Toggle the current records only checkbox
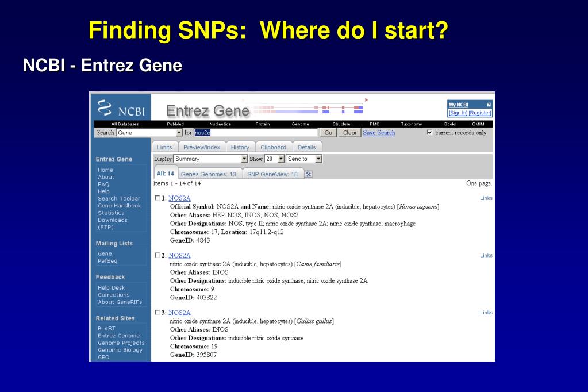 [429, 132]
